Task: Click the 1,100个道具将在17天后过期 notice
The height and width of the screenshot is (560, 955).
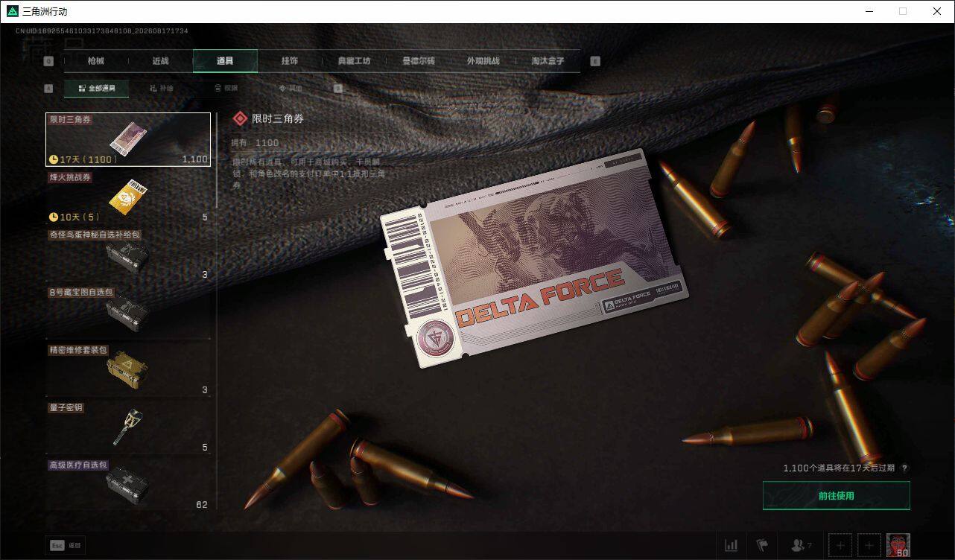Action: click(x=840, y=468)
